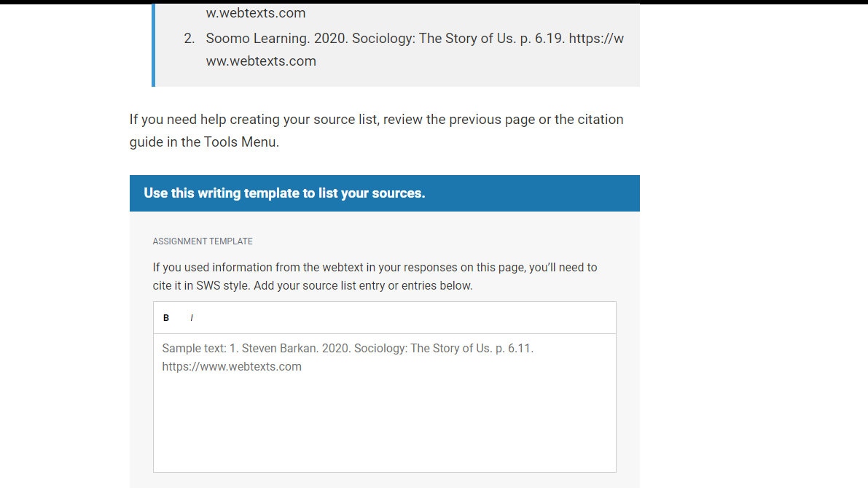This screenshot has width=868, height=488.
Task: Click the blue vertical bar beside the example
Action: click(153, 45)
